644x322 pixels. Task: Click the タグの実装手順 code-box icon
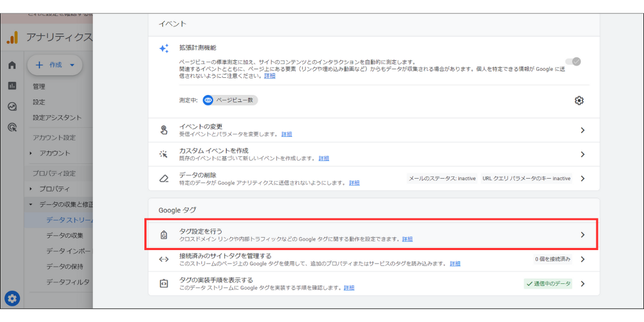pos(164,283)
